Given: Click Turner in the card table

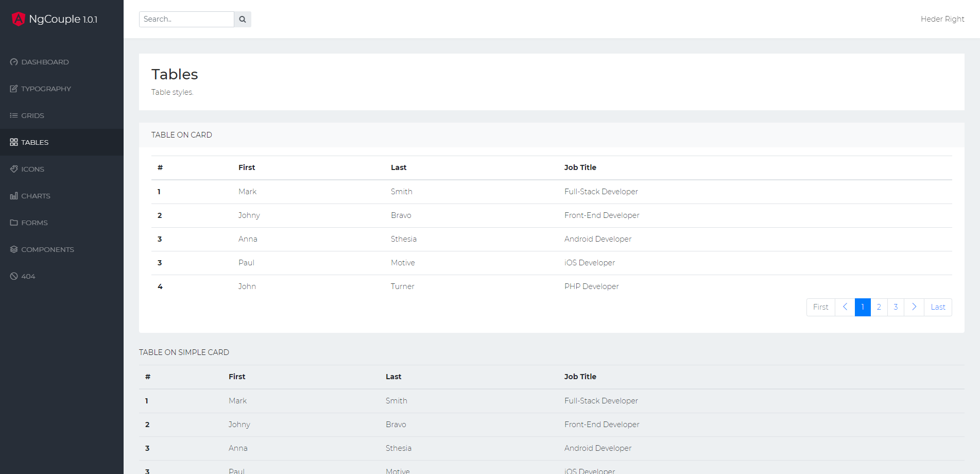Looking at the screenshot, I should (x=403, y=286).
